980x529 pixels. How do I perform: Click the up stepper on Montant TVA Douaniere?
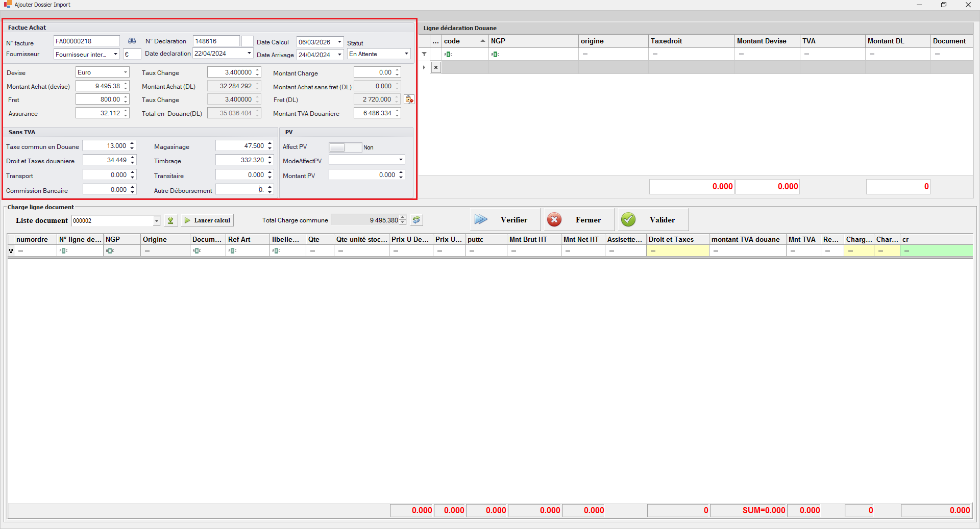pos(397,111)
